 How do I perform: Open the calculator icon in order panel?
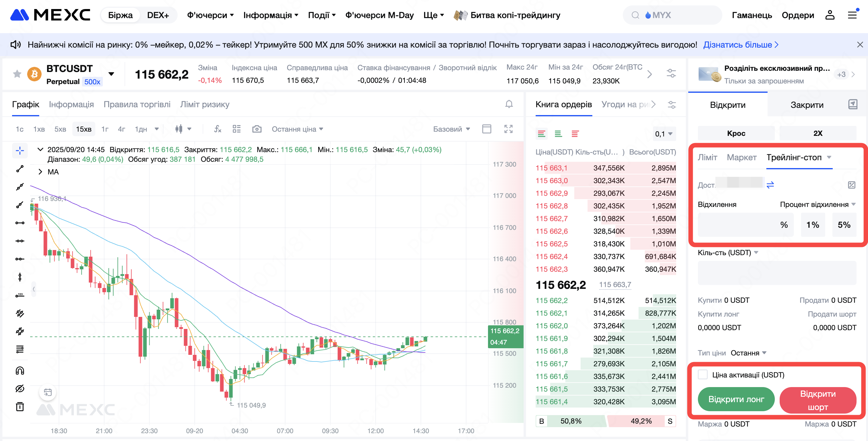[851, 185]
